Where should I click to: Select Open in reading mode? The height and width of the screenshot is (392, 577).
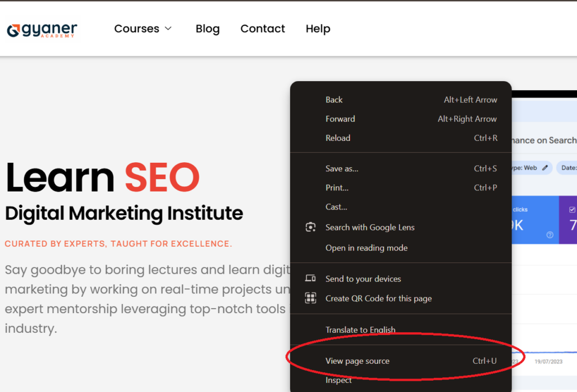coord(366,248)
